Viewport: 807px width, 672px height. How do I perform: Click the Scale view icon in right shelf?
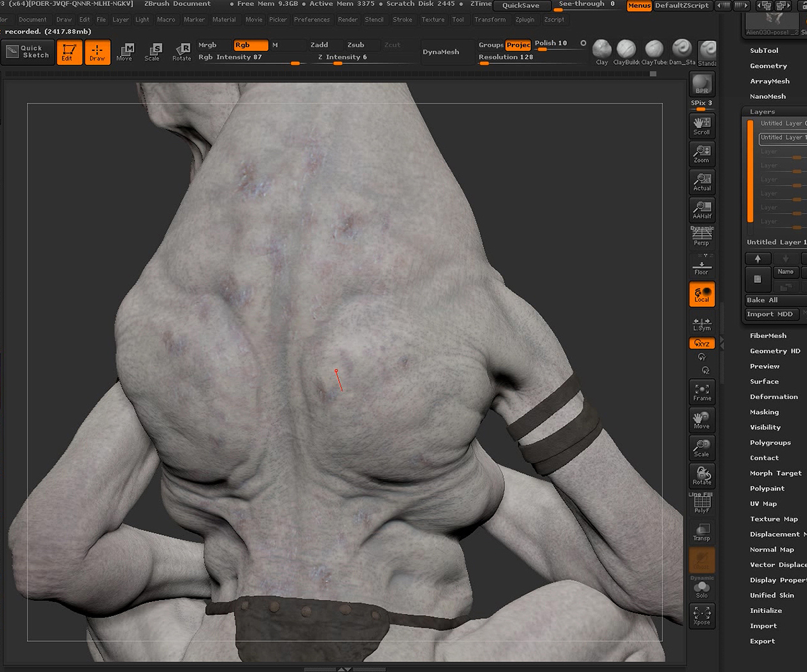click(x=701, y=448)
